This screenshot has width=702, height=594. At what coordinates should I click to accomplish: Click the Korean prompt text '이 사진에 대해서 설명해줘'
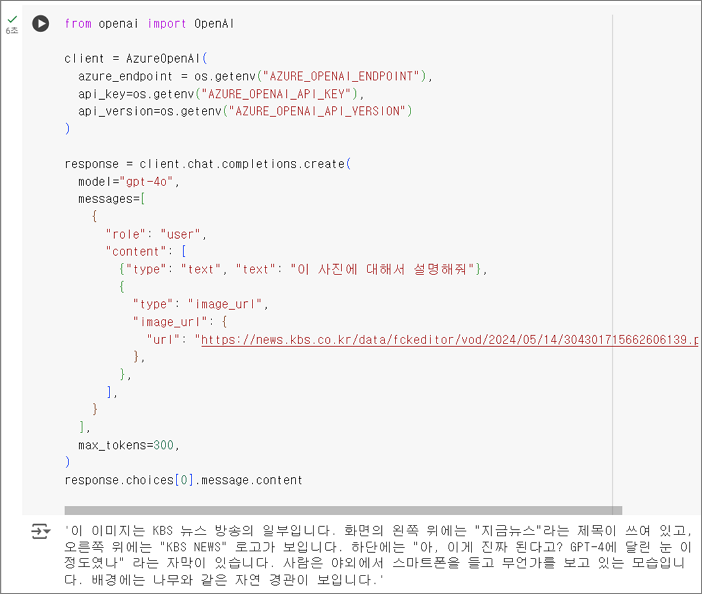382,269
